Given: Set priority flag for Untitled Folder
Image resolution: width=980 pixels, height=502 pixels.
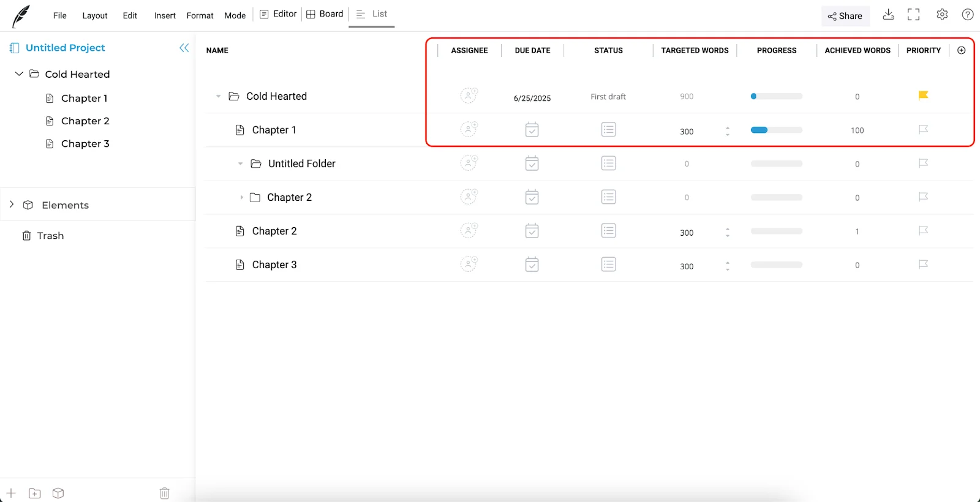Looking at the screenshot, I should tap(924, 163).
